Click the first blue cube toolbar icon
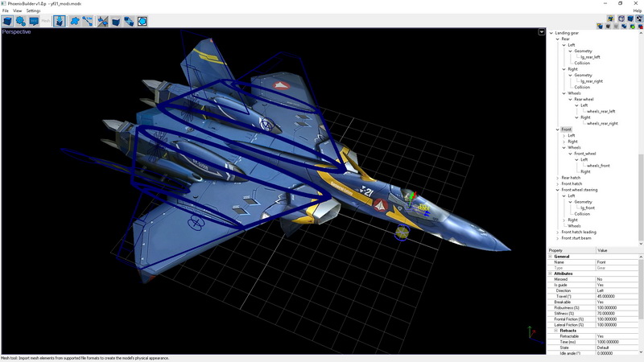 7,21
